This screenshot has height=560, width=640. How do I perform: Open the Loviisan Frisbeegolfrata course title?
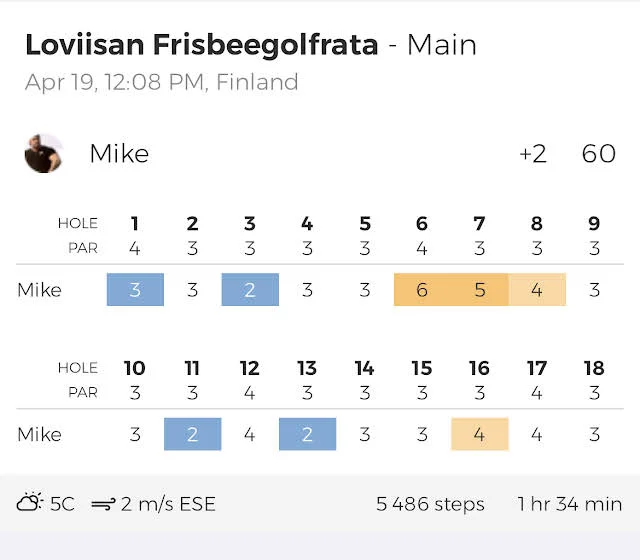201,45
